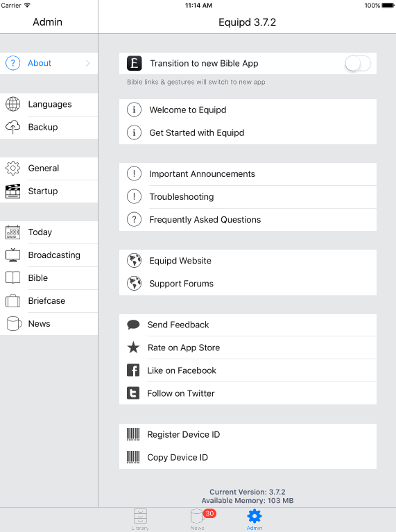Image resolution: width=396 pixels, height=532 pixels.
Task: Select Bible in the sidebar
Action: (49, 278)
